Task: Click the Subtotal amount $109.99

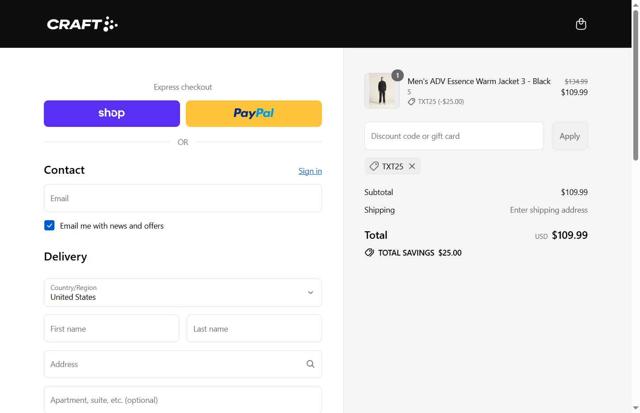Action: coord(574,192)
